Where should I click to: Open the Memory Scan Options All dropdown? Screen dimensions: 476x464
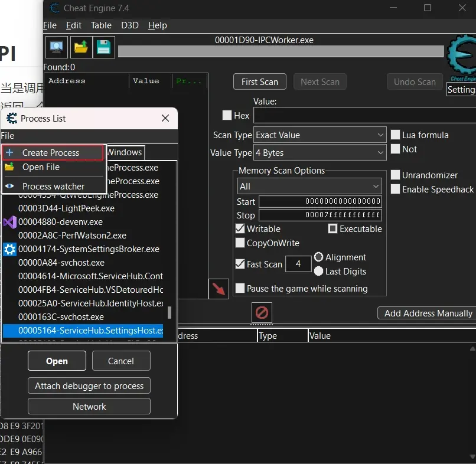pyautogui.click(x=309, y=186)
